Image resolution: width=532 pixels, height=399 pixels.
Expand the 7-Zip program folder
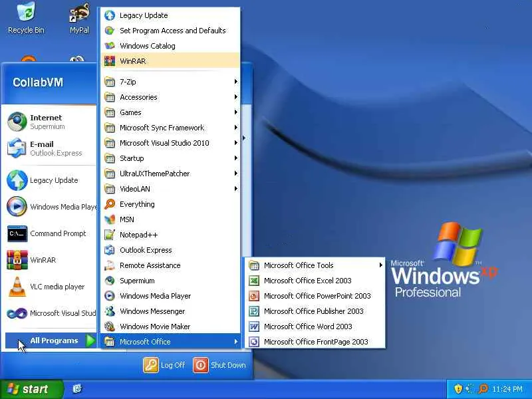click(x=170, y=82)
